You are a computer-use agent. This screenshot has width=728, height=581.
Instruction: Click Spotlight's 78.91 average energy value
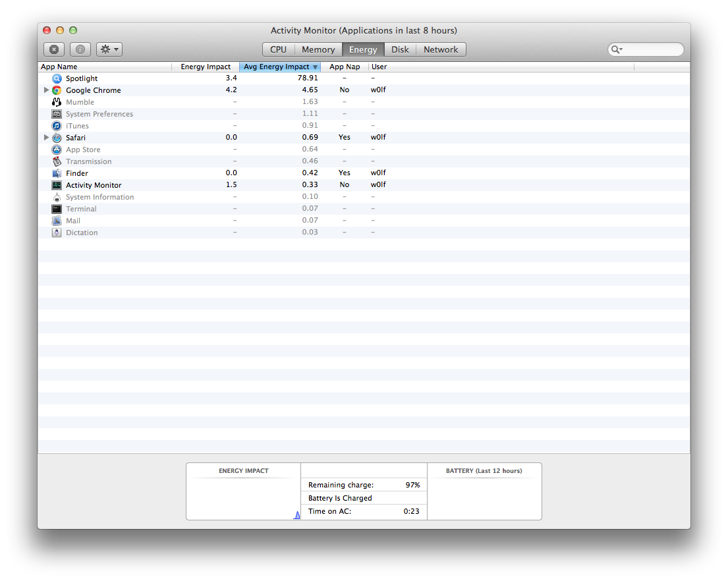(x=308, y=78)
